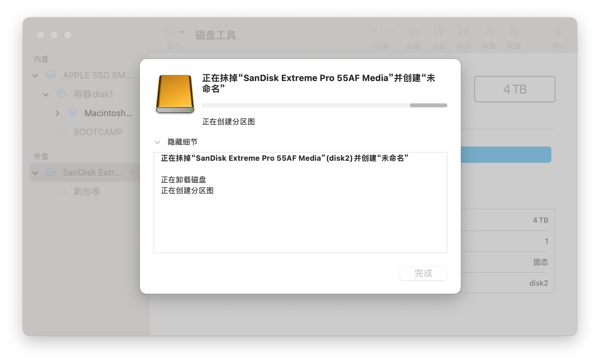Click the orange external drive image
The image size is (600, 364).
(x=175, y=94)
